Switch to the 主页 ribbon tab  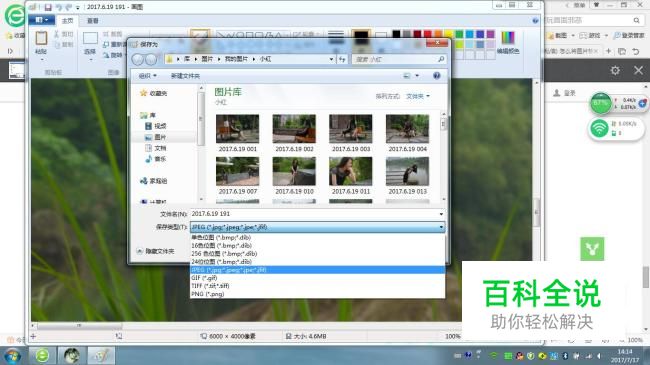(67, 20)
